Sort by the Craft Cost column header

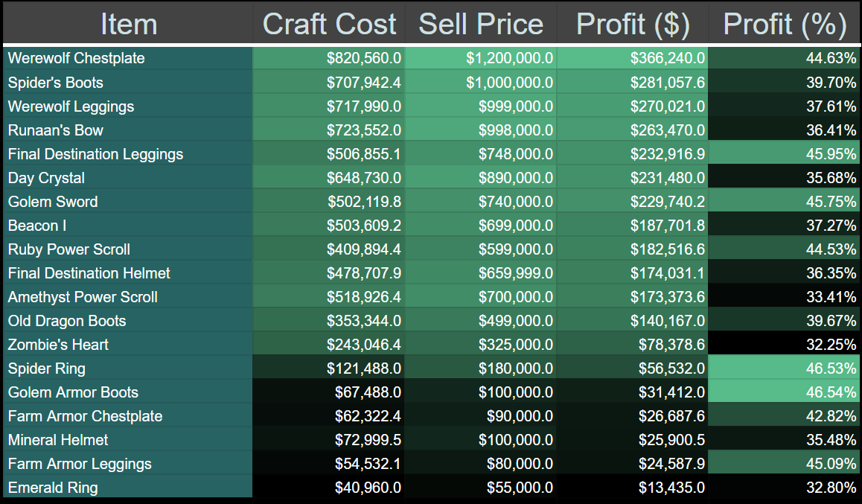pos(328,23)
